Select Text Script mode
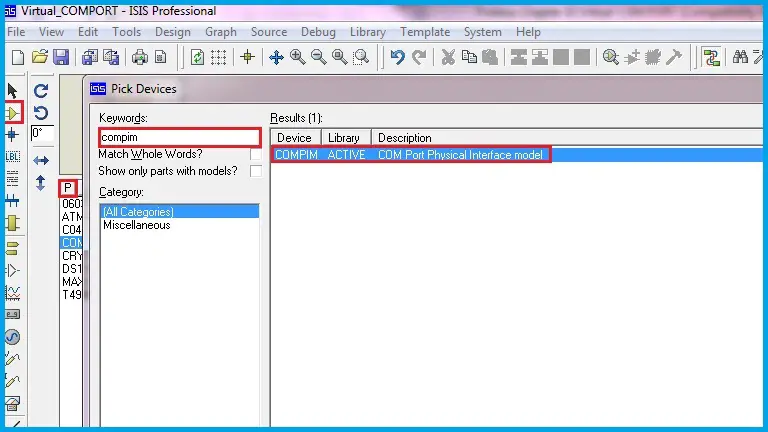 pos(12,178)
